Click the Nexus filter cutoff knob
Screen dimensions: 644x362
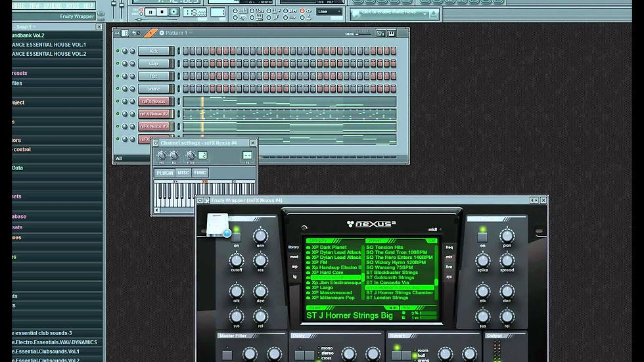(x=236, y=260)
